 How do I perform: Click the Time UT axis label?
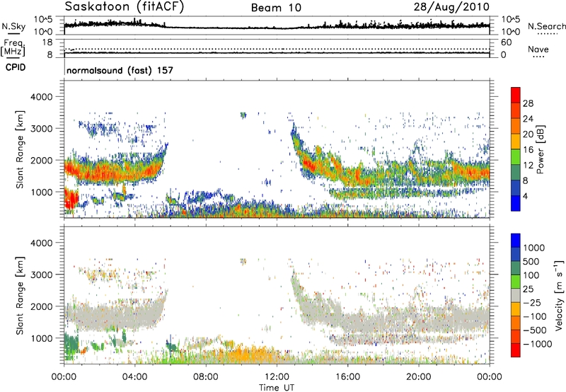pyautogui.click(x=277, y=388)
